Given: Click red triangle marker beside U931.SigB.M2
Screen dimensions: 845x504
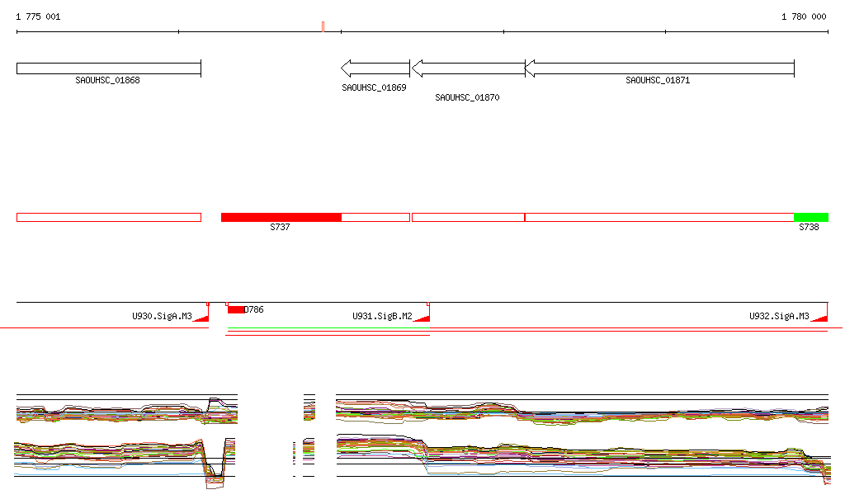Looking at the screenshot, I should click(423, 318).
